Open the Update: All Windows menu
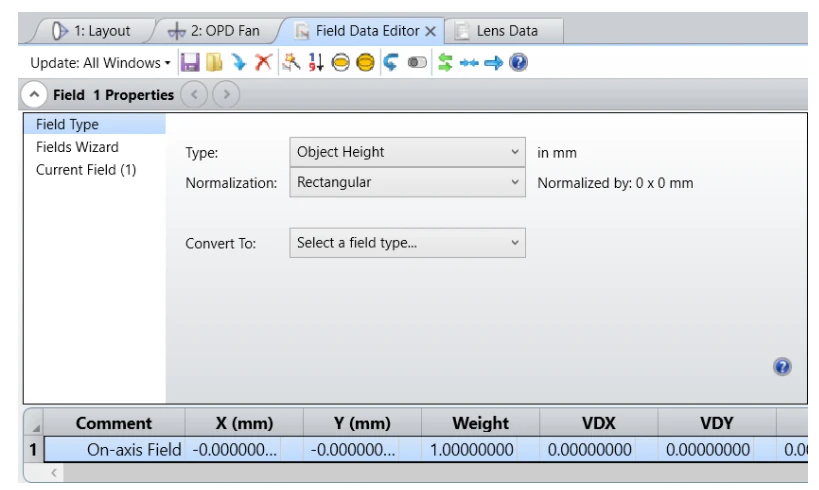 (x=100, y=63)
